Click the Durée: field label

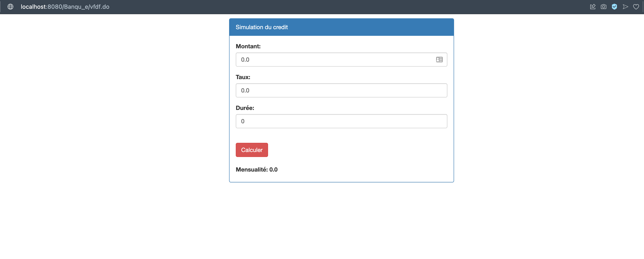tap(245, 108)
